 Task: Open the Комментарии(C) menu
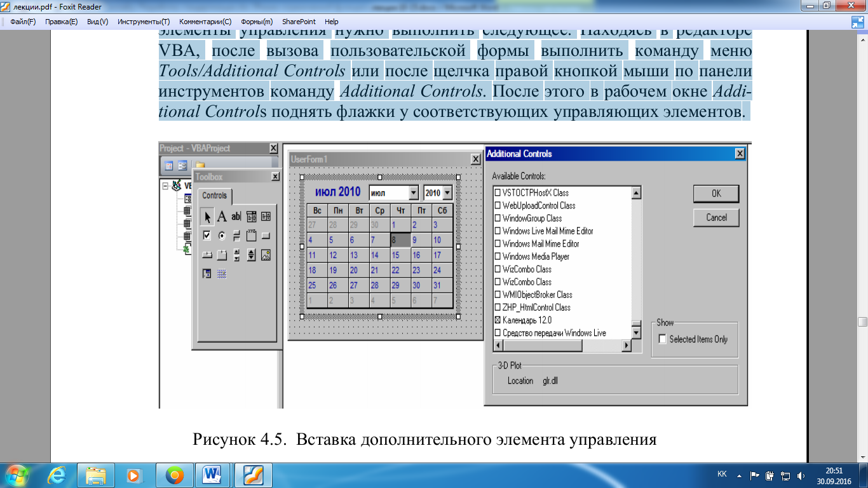pos(205,22)
